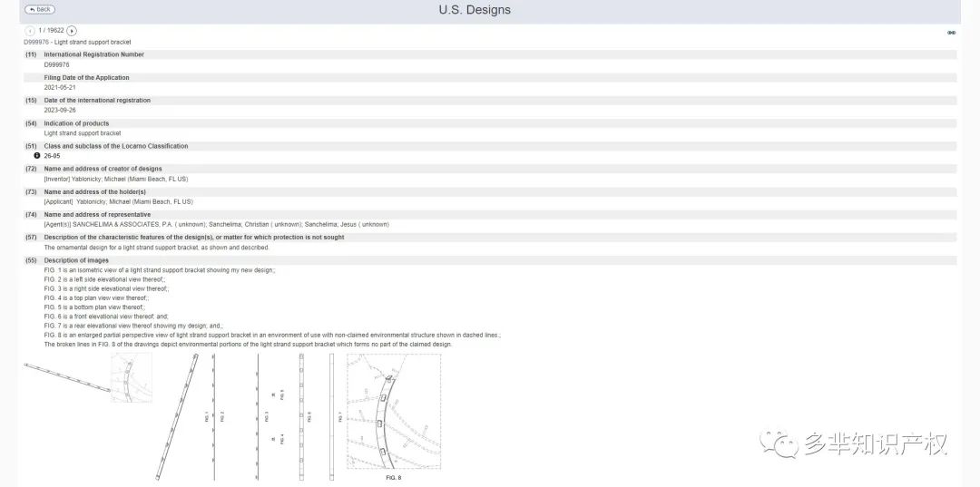Open the FIG. 6 front view drawing
980x487 pixels.
303,417
